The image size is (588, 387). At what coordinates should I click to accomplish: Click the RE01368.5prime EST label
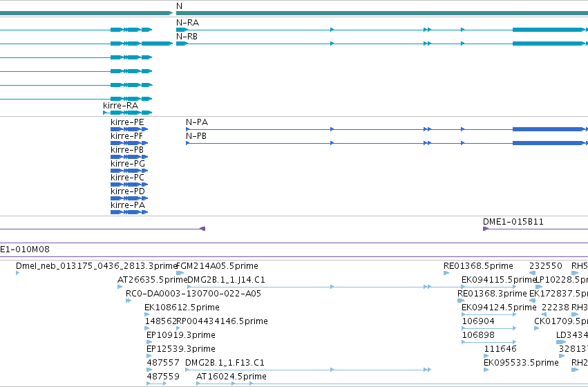[479, 266]
